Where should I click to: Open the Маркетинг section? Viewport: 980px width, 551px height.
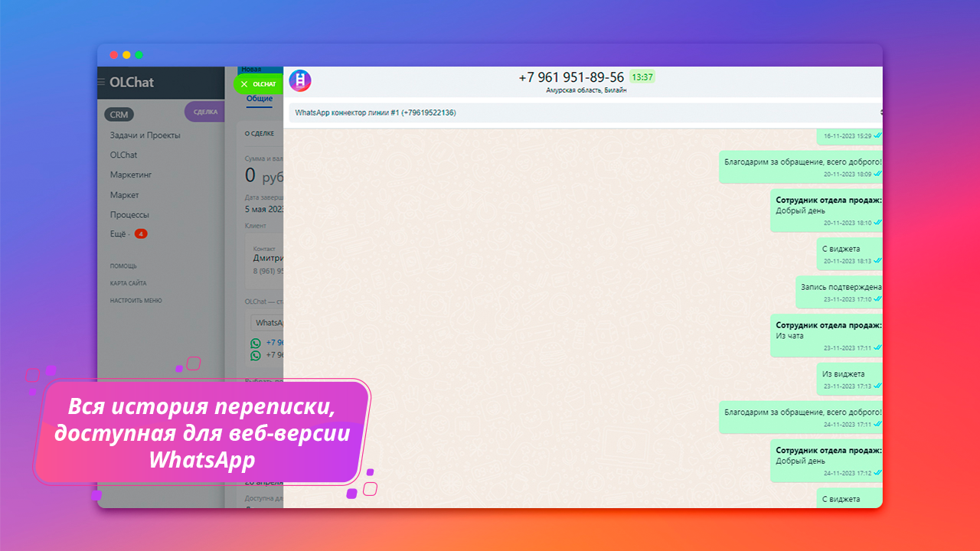[131, 175]
